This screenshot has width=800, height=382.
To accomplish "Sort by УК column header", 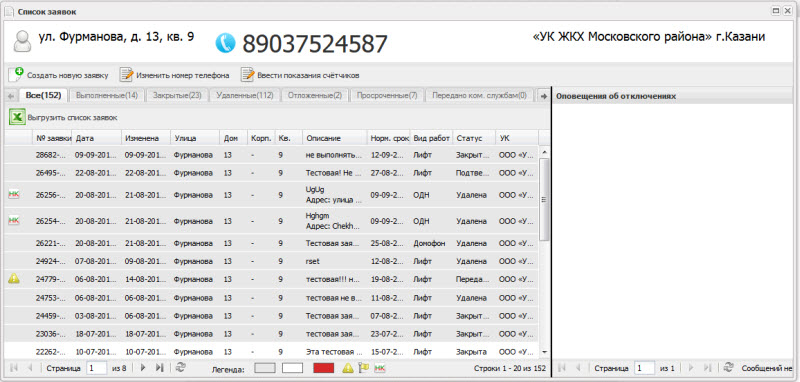I will pyautogui.click(x=517, y=138).
